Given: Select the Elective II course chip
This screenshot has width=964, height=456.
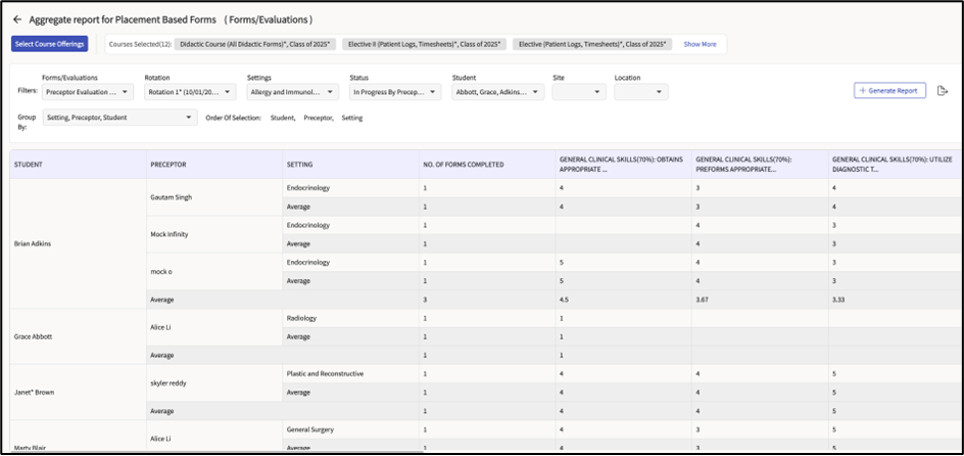Looking at the screenshot, I should click(x=424, y=44).
